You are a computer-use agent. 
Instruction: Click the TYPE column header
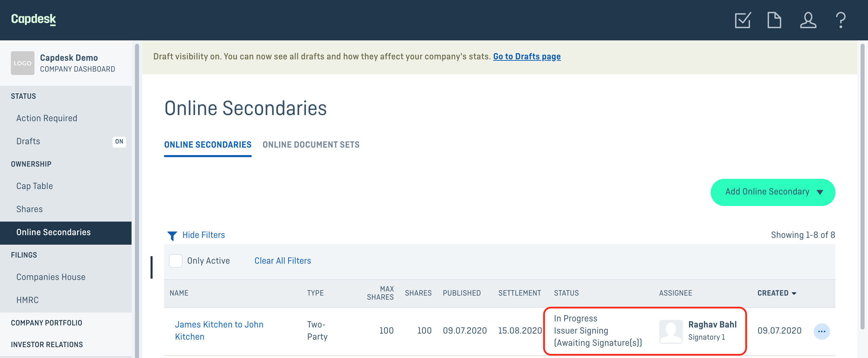(315, 293)
